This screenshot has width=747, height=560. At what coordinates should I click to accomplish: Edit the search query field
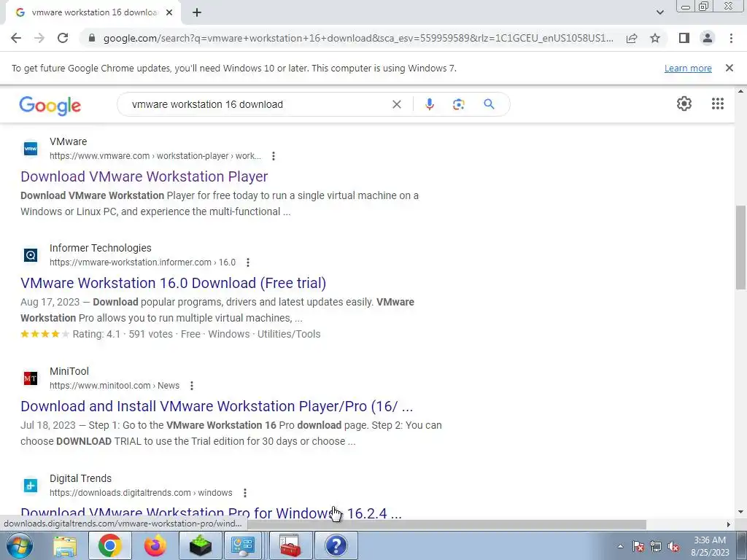(x=258, y=104)
